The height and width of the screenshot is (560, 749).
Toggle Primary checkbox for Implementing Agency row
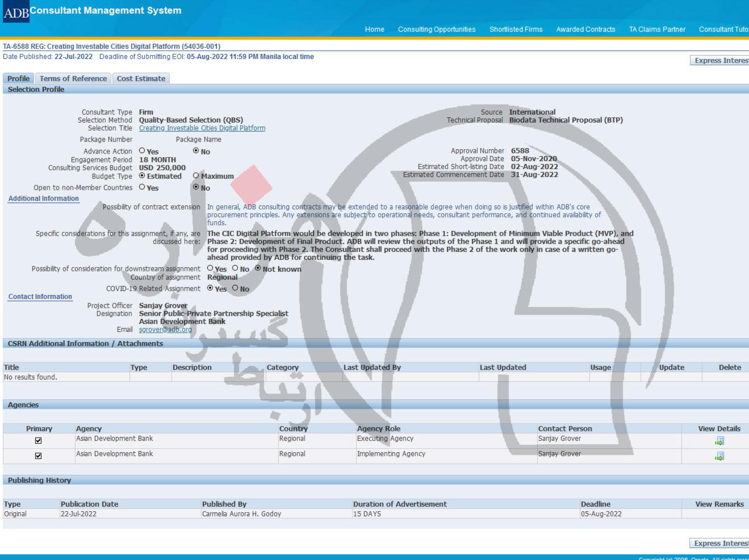pyautogui.click(x=38, y=456)
